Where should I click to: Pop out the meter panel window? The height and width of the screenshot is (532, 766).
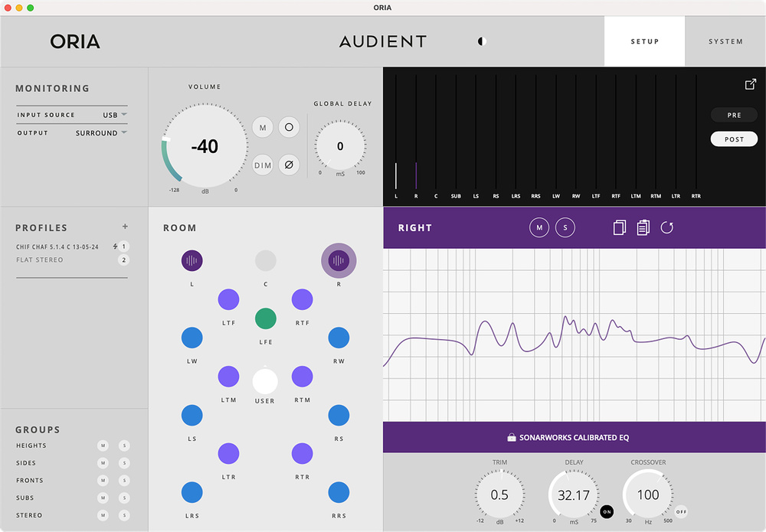(751, 84)
